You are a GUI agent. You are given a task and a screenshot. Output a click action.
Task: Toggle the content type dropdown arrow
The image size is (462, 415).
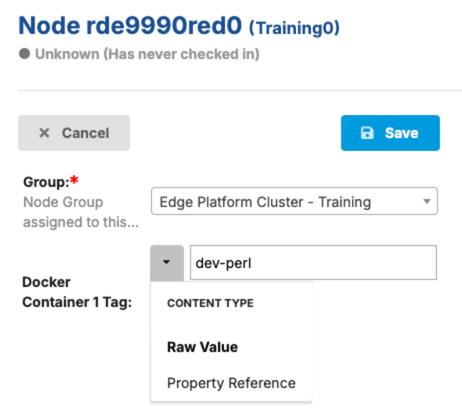[x=167, y=263]
